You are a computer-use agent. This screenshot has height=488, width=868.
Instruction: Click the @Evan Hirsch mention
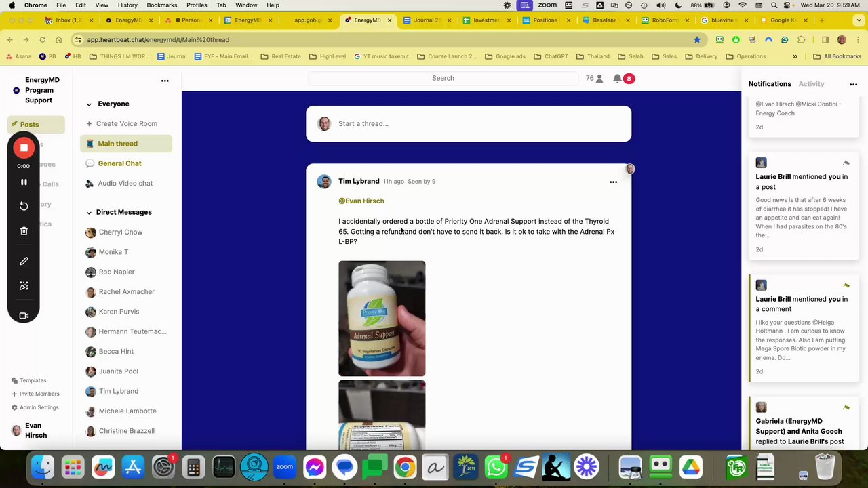pyautogui.click(x=361, y=201)
